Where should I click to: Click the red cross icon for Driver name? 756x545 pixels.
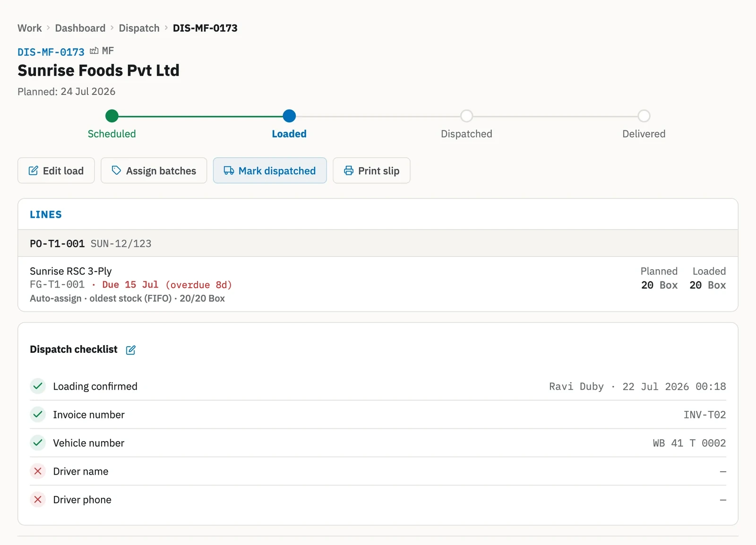pyautogui.click(x=38, y=471)
